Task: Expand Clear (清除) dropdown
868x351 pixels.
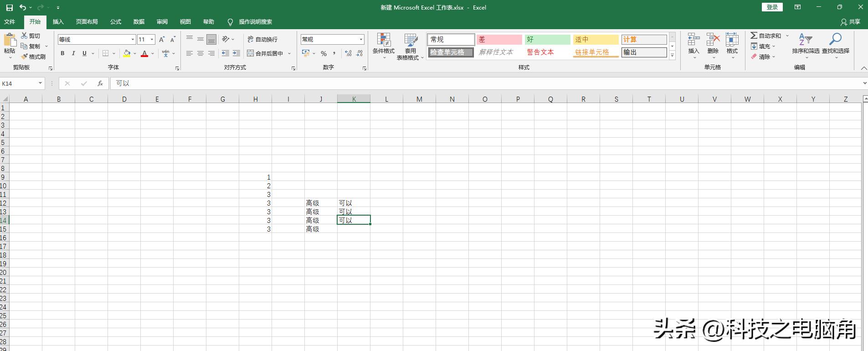Action: [774, 57]
